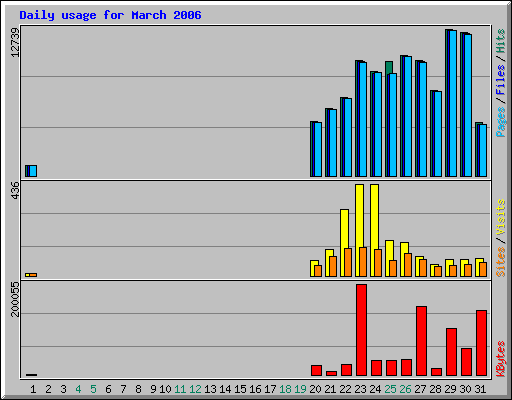Click the day 20 blue pages bar
The height and width of the screenshot is (400, 512).
click(318, 149)
